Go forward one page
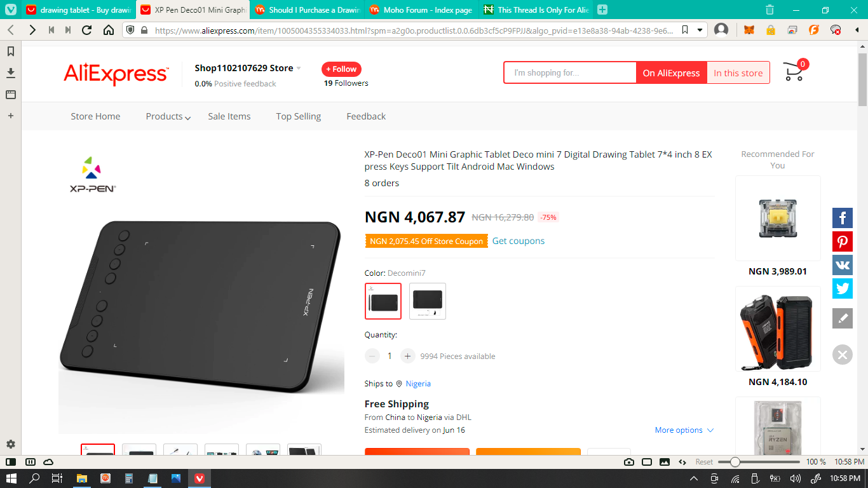Screen dimensions: 868x488 pyautogui.click(x=32, y=30)
